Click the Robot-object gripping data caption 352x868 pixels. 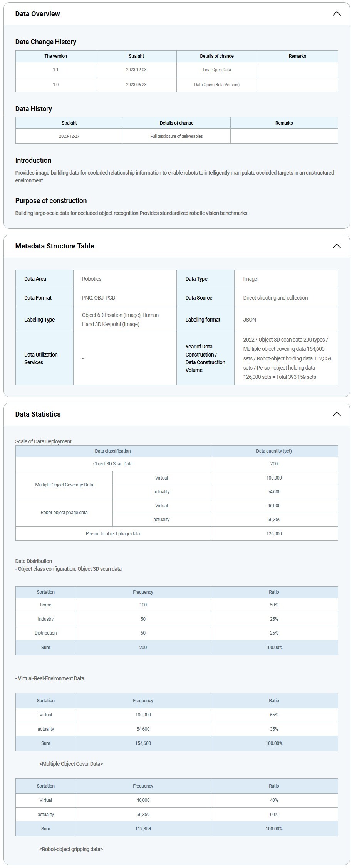pyautogui.click(x=71, y=849)
